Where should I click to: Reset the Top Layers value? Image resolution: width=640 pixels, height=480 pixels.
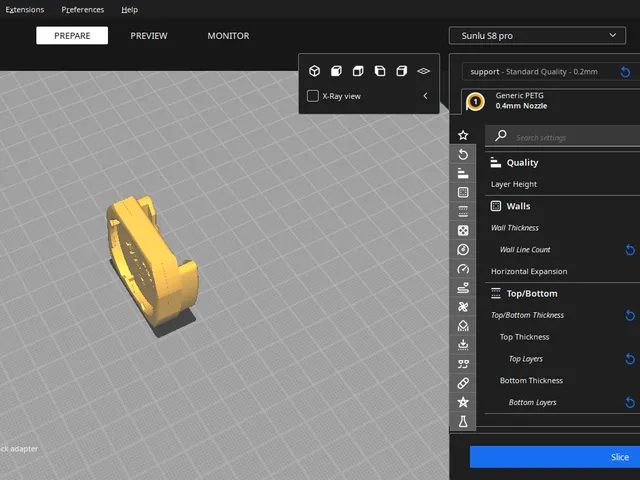(x=630, y=359)
